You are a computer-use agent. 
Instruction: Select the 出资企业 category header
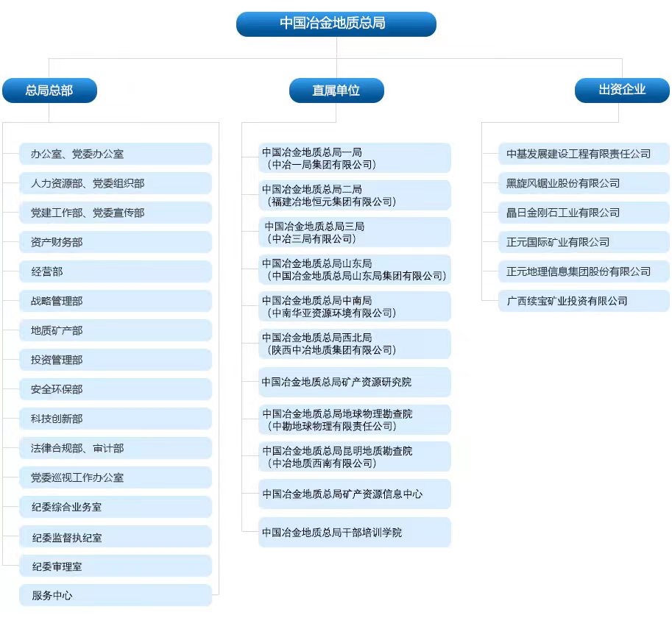(x=622, y=90)
